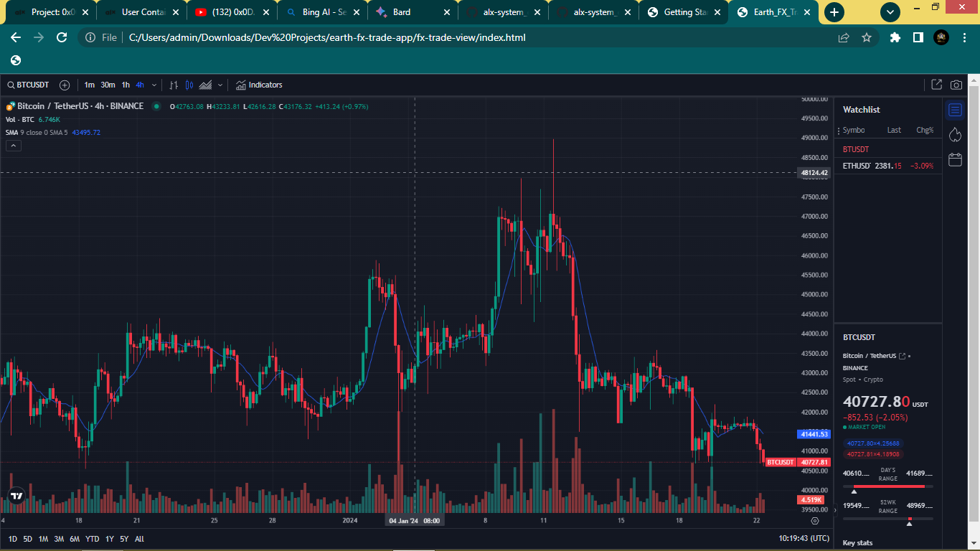Screen dimensions: 980x551
Task: Open the camera snapshot tool
Action: click(956, 84)
